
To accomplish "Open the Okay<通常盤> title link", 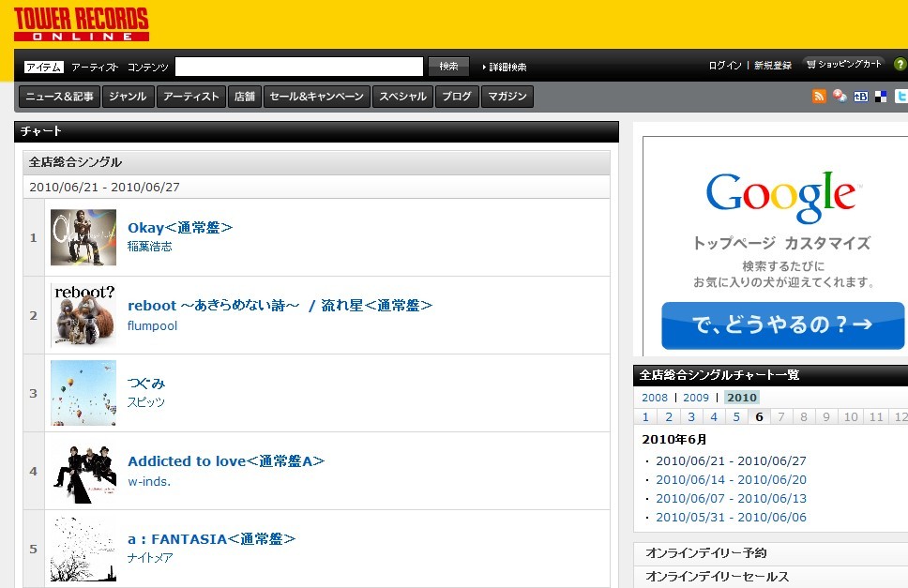I will [x=180, y=228].
